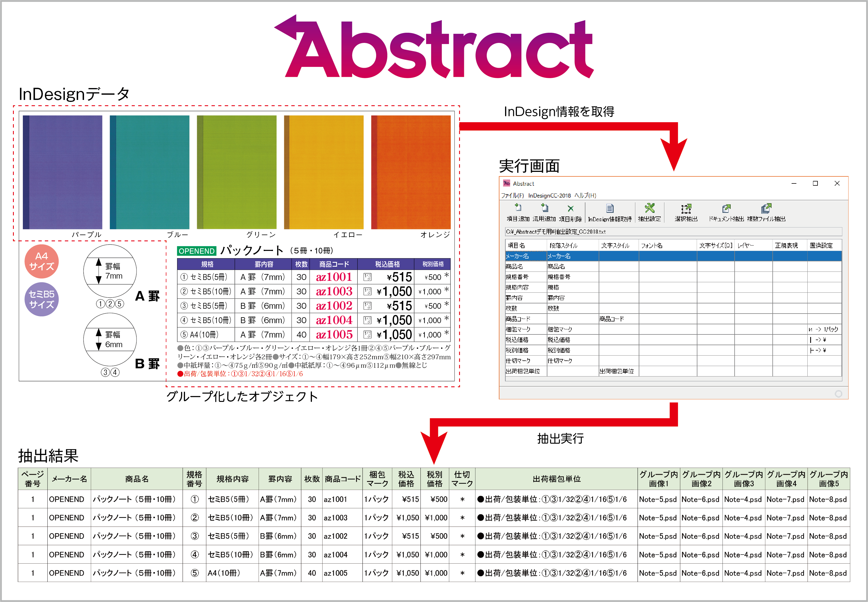Viewport: 868px width, 602px height.
Task: Click the 複数ファイル抽出 toolbar icon
Action: click(x=766, y=208)
